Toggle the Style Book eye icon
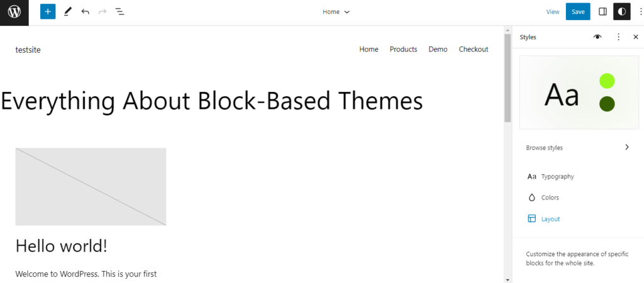Image resolution: width=644 pixels, height=283 pixels. coord(597,37)
